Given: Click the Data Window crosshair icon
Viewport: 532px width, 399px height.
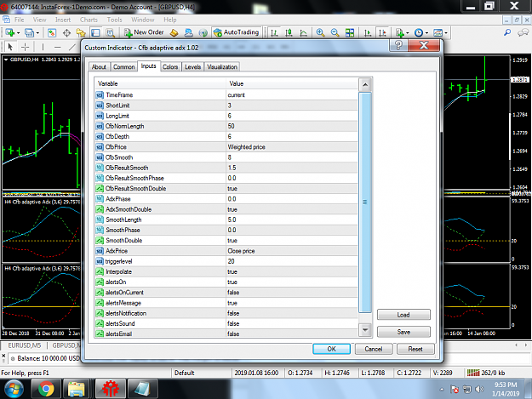Looking at the screenshot, I should [x=67, y=33].
